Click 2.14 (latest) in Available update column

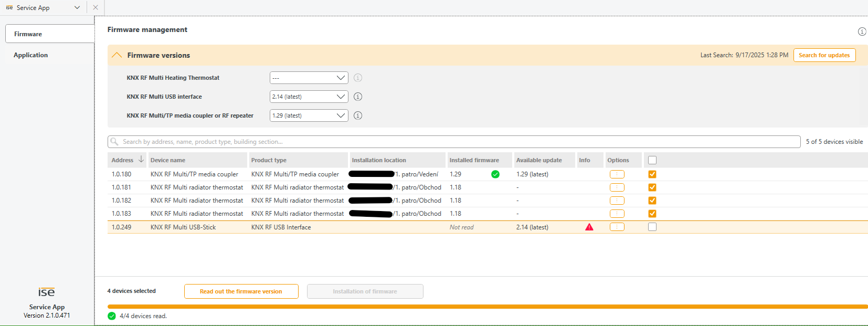(532, 227)
